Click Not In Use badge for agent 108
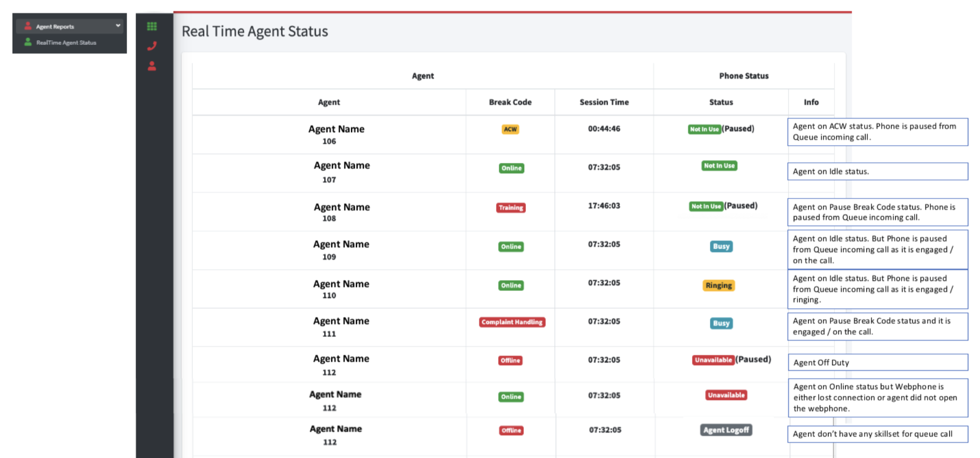Viewport: 980px width, 458px height. (x=706, y=206)
